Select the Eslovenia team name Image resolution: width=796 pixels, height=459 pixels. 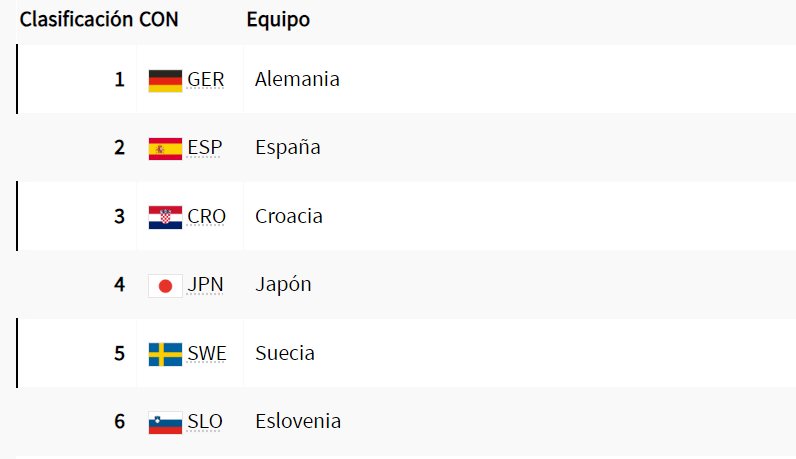(x=298, y=421)
